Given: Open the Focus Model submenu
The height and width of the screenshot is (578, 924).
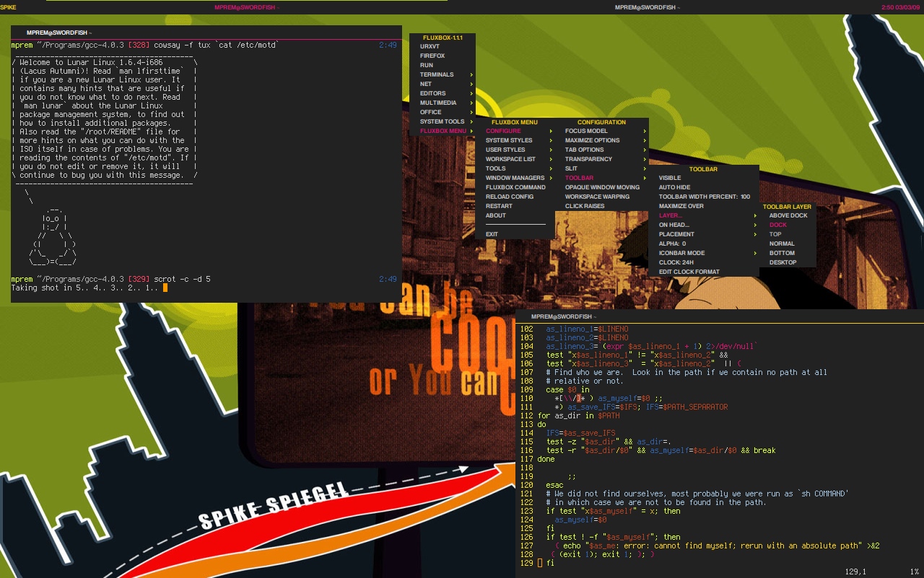Looking at the screenshot, I should click(x=602, y=131).
